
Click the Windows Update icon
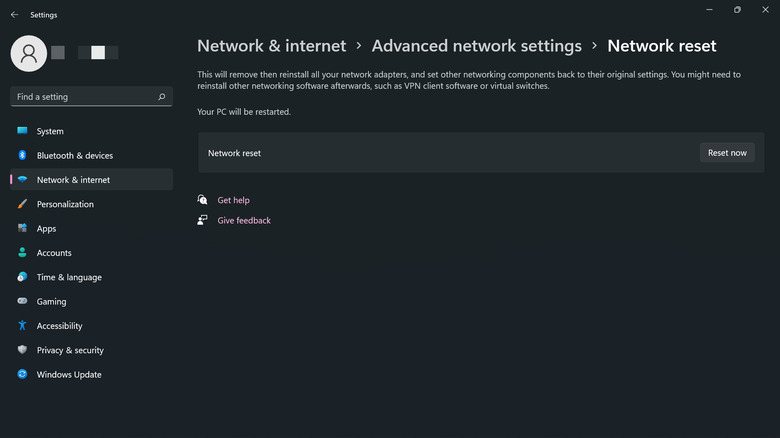pos(22,375)
